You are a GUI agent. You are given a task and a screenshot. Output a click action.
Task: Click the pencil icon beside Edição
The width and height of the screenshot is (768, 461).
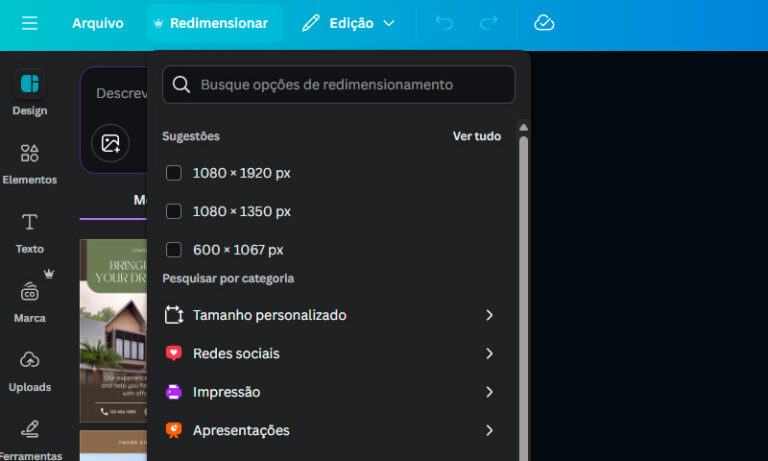311,23
